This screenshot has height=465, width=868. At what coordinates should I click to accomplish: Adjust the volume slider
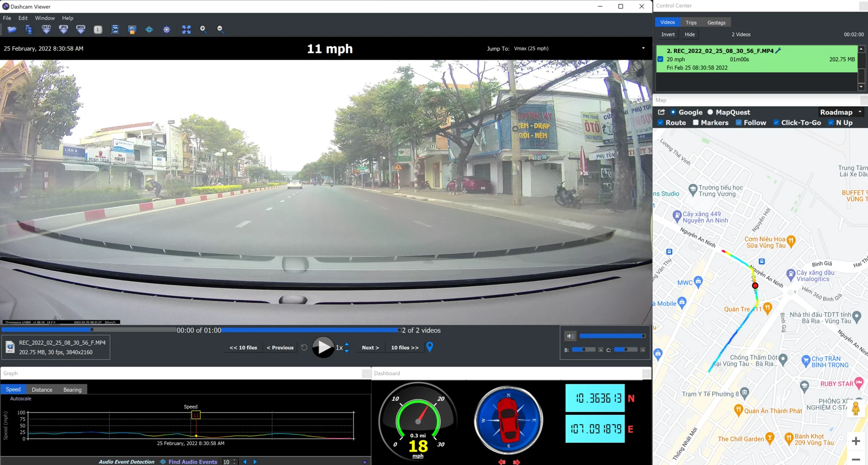click(613, 336)
